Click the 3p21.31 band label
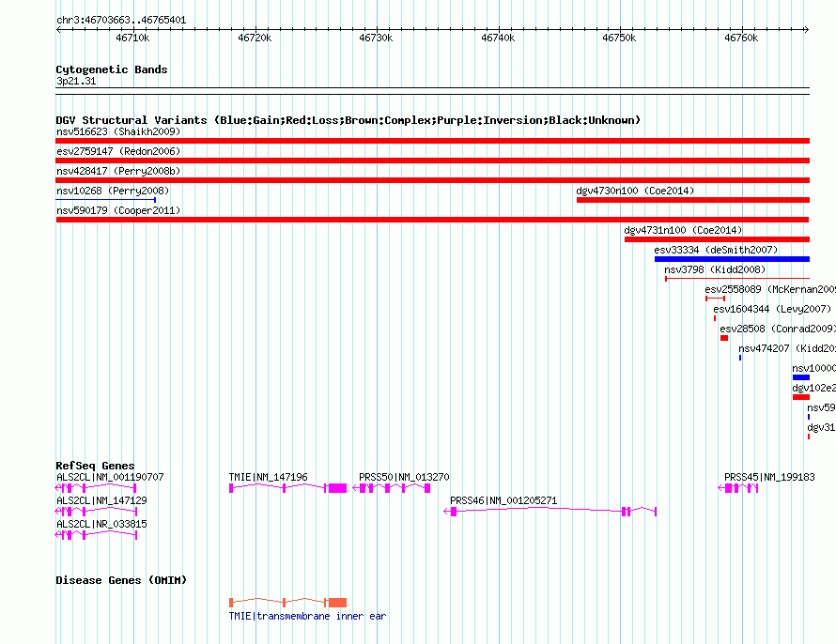Image resolution: width=836 pixels, height=644 pixels. click(76, 81)
